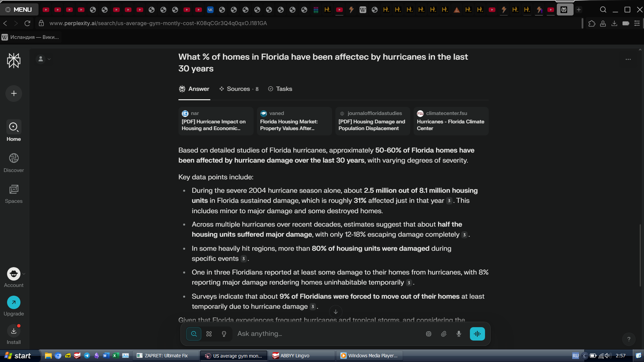This screenshot has width=644, height=362.
Task: Open the climatecenter.fsu Hurricanes source card
Action: 450,121
